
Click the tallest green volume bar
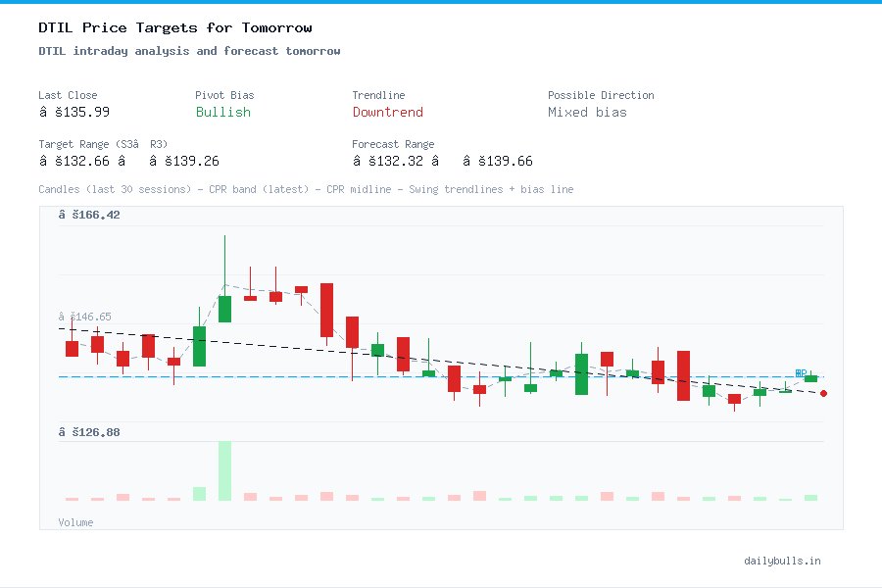click(x=224, y=470)
